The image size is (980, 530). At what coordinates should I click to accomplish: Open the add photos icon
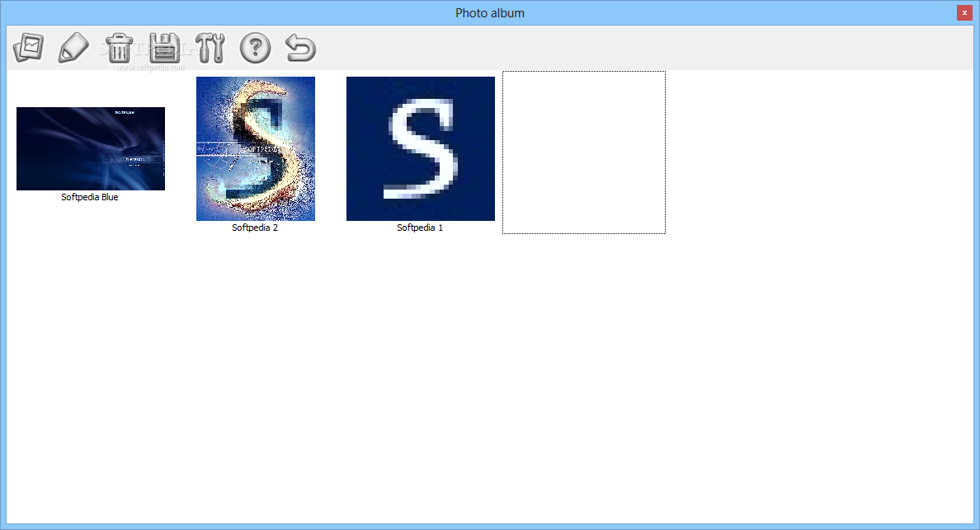(x=29, y=48)
